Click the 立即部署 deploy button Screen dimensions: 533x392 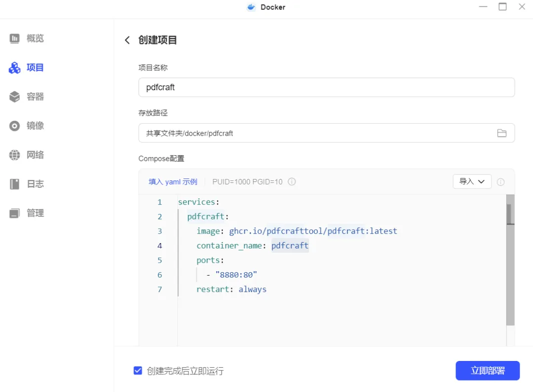[x=488, y=371]
